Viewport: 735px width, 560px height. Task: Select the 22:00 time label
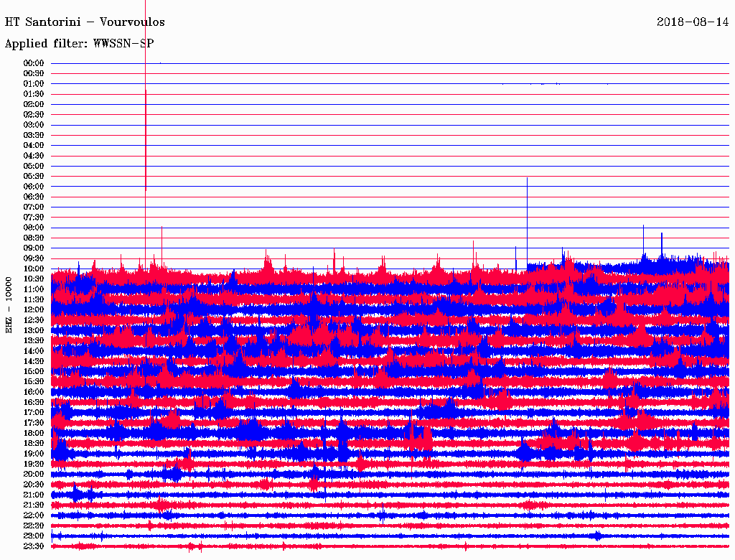[34, 515]
